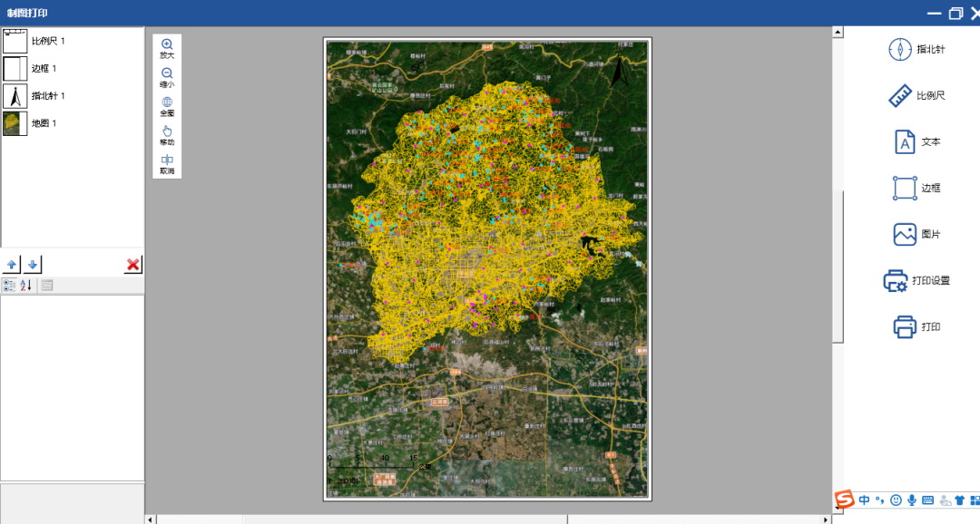Insert a 比例尺 scale bar element
The image size is (980, 524).
(916, 95)
